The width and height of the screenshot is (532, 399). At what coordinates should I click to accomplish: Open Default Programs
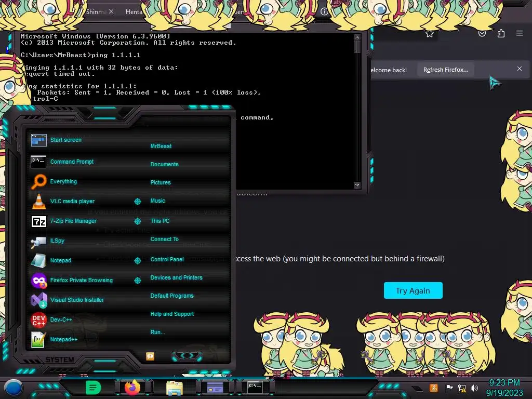coord(172,296)
